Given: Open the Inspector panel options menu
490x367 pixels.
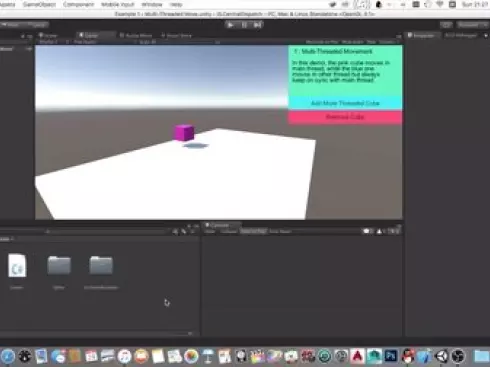Looking at the screenshot, I should click(486, 36).
